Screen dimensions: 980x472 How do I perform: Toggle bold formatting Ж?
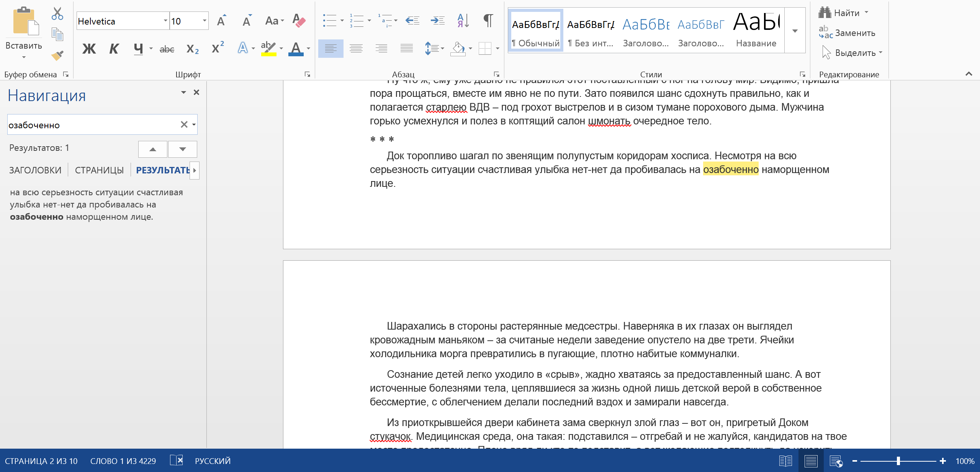click(x=89, y=49)
